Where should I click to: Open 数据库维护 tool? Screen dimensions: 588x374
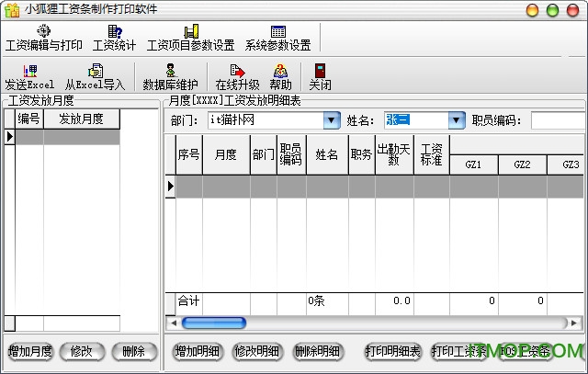[170, 77]
